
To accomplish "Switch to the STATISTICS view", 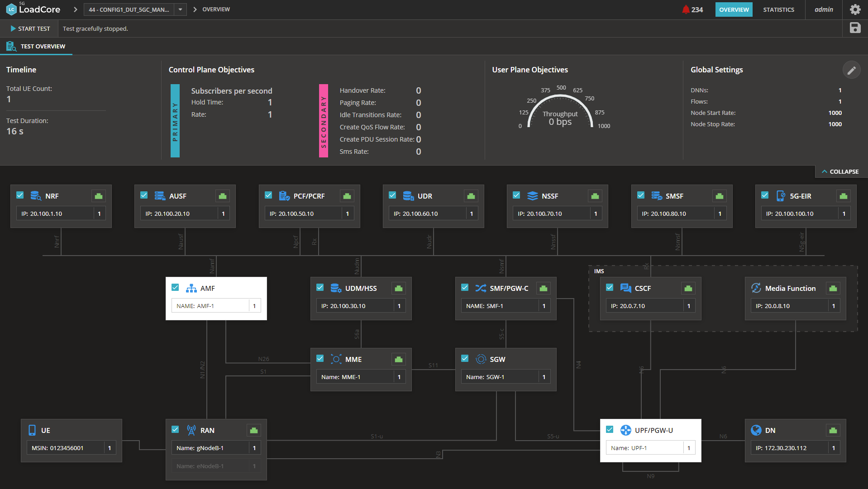I will pyautogui.click(x=778, y=9).
